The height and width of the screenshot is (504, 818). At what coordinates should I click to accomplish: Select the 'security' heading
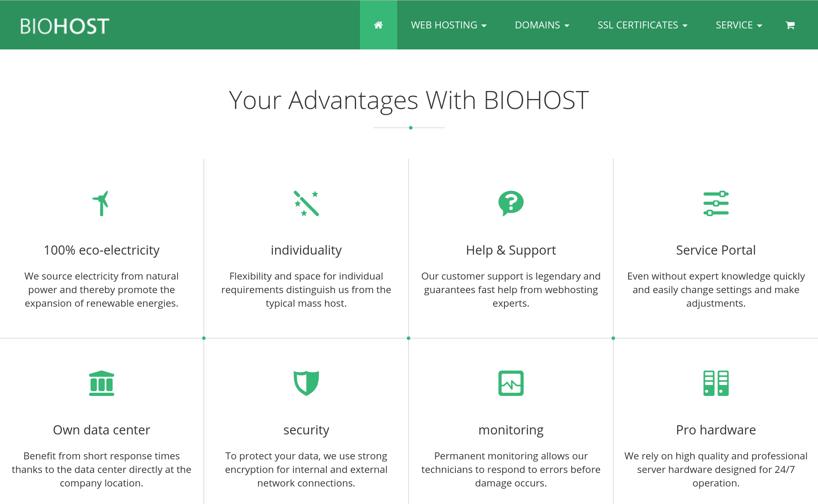coord(306,430)
